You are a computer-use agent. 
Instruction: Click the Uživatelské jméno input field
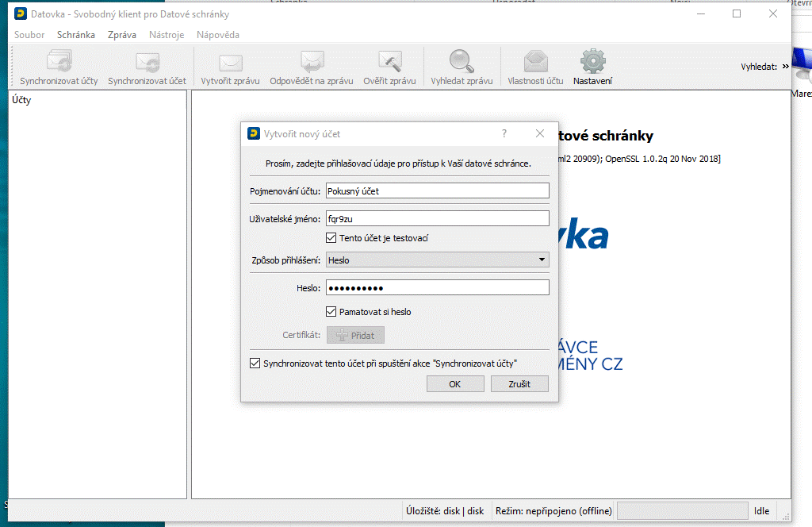pos(437,219)
